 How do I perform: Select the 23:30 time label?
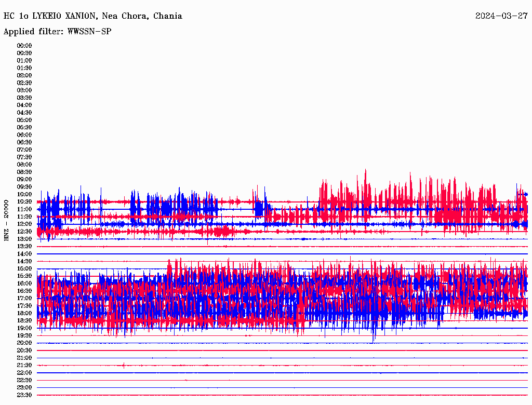[24, 395]
